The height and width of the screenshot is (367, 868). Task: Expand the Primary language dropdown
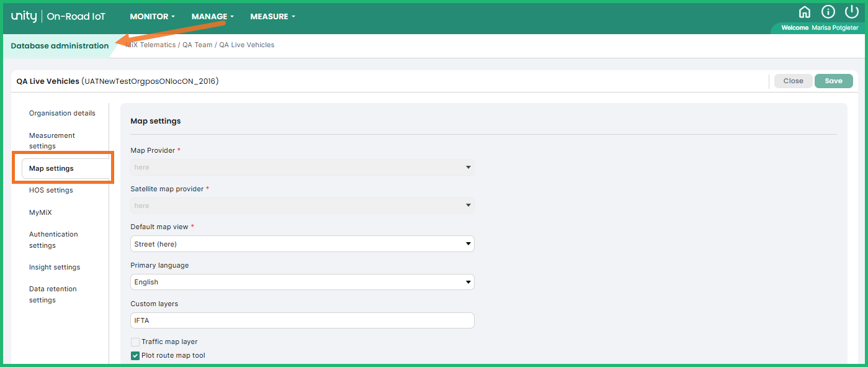(x=302, y=282)
